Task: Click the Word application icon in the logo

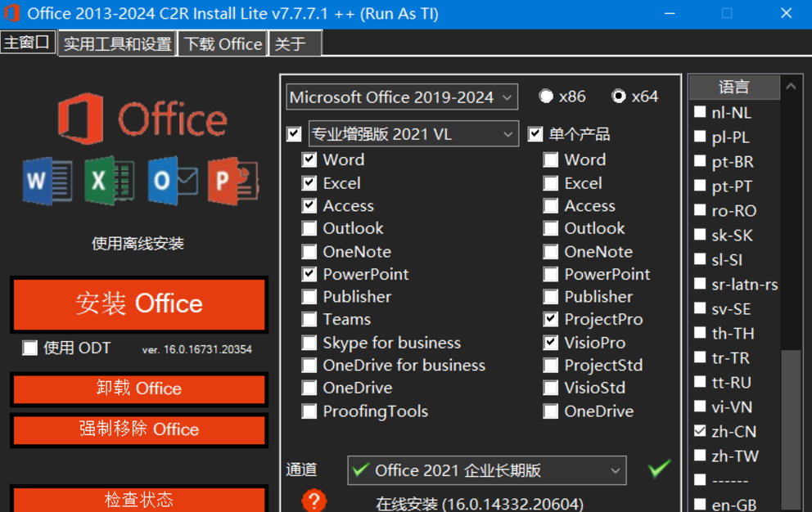Action: pyautogui.click(x=47, y=182)
